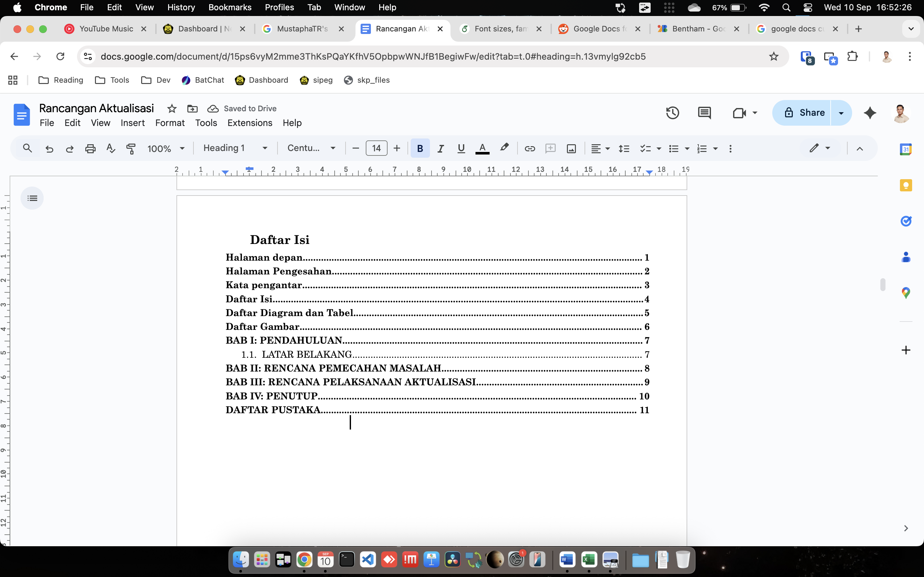
Task: Click the insert image icon
Action: click(x=571, y=148)
